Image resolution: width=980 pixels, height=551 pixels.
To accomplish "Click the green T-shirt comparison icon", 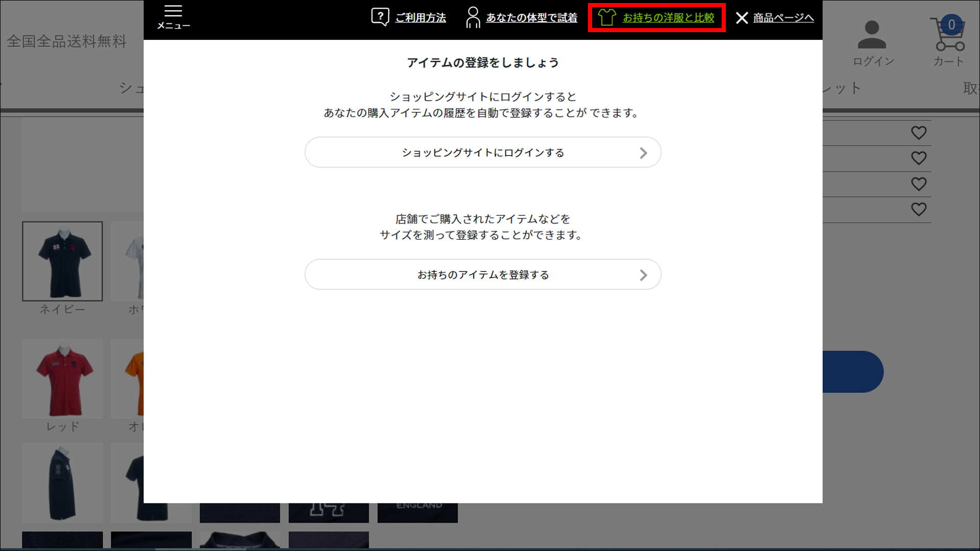I will tap(607, 18).
